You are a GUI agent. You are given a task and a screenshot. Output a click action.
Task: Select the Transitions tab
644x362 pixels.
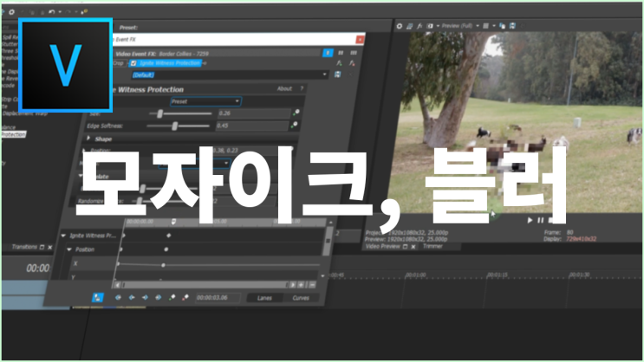click(24, 247)
